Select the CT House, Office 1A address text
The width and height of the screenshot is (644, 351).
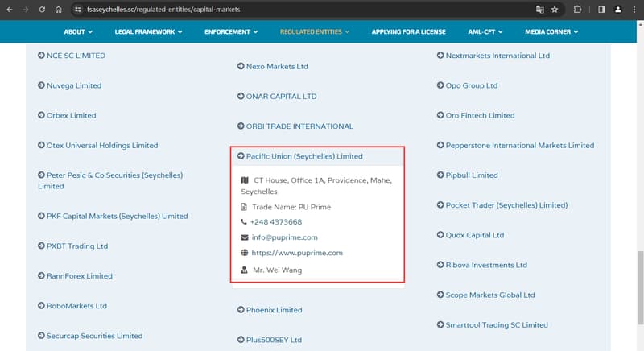click(316, 186)
